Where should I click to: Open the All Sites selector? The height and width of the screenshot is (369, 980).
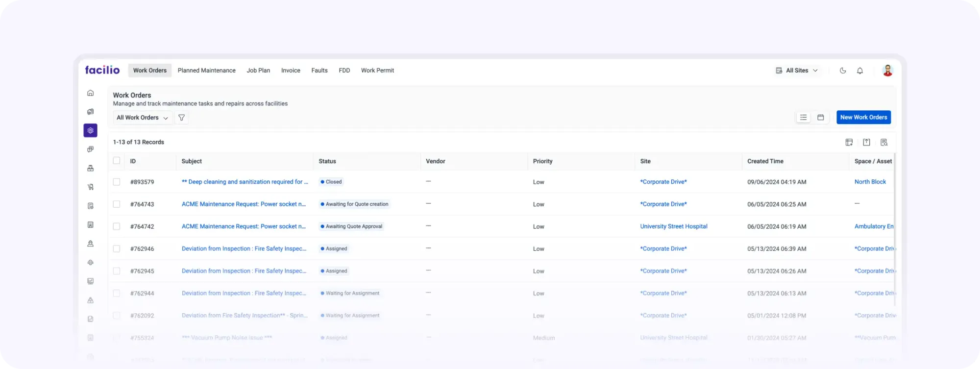point(797,71)
